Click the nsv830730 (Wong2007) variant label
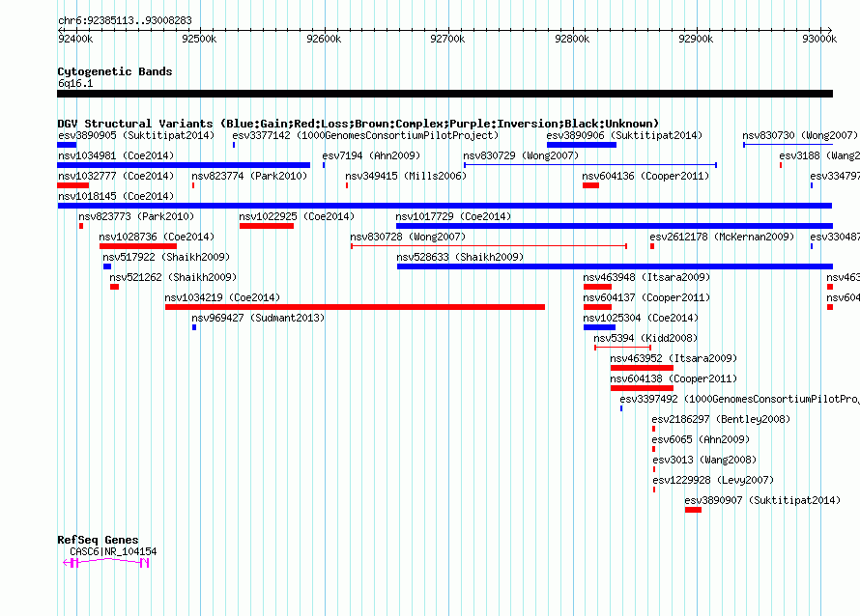 [800, 135]
